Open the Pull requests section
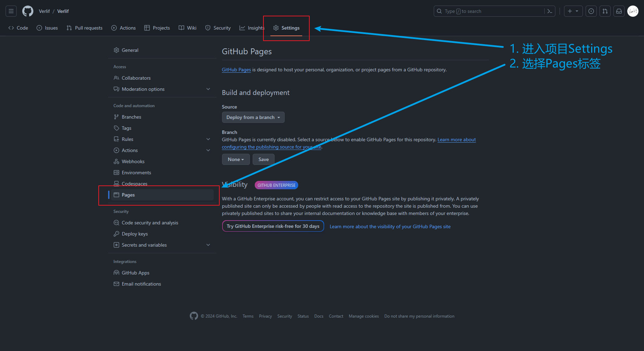 pos(69,28)
